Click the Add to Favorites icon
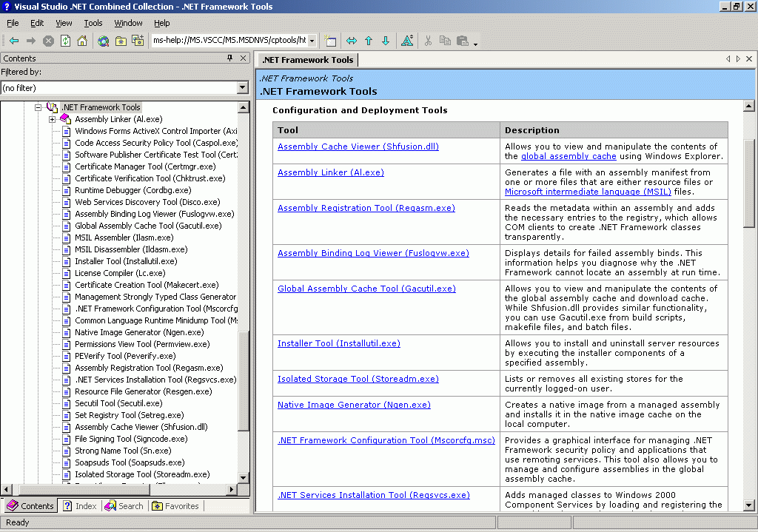 138,41
